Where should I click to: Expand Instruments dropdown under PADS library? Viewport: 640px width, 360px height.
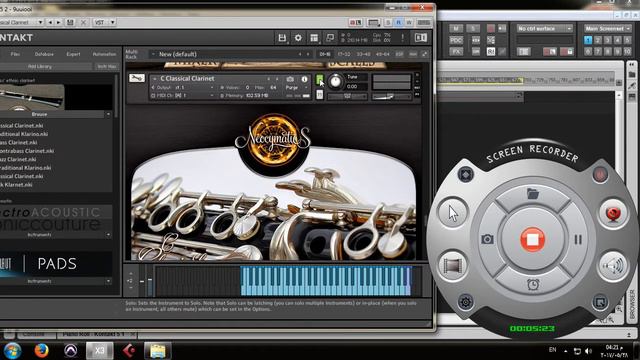108,281
